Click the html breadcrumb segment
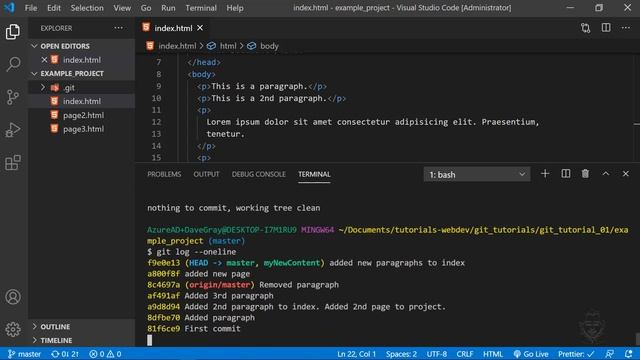640x360 pixels. pos(228,46)
